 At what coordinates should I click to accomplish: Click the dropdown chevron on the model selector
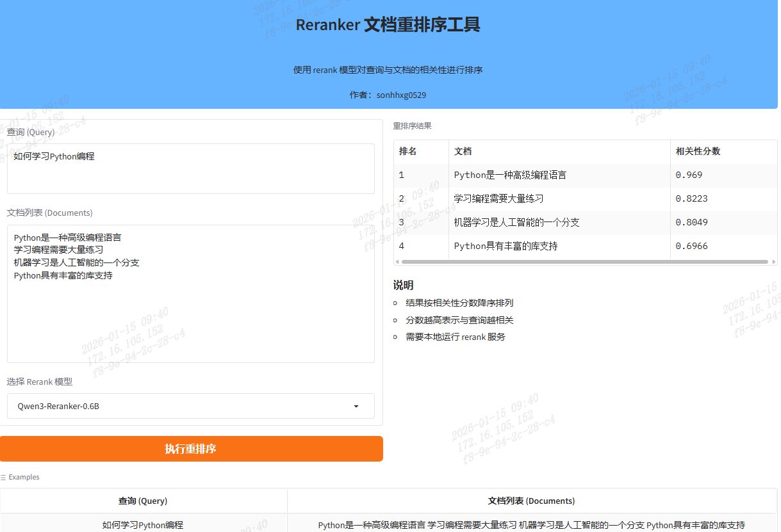coord(356,406)
